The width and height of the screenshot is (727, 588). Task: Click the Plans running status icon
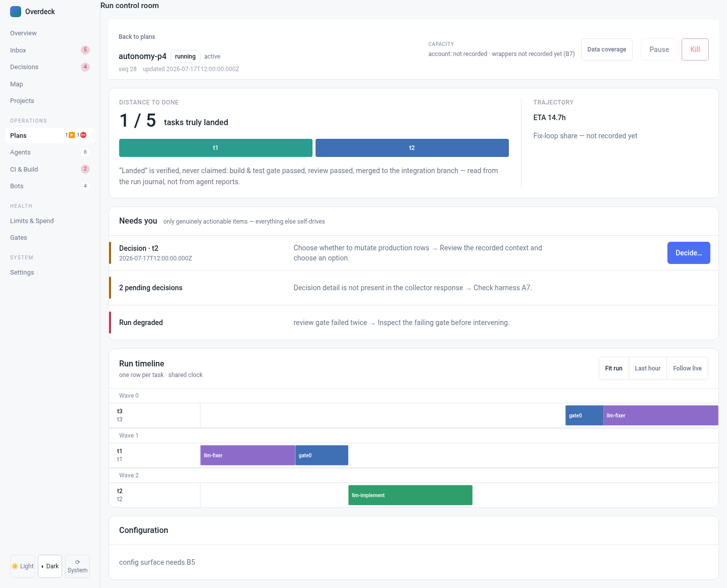tap(72, 135)
